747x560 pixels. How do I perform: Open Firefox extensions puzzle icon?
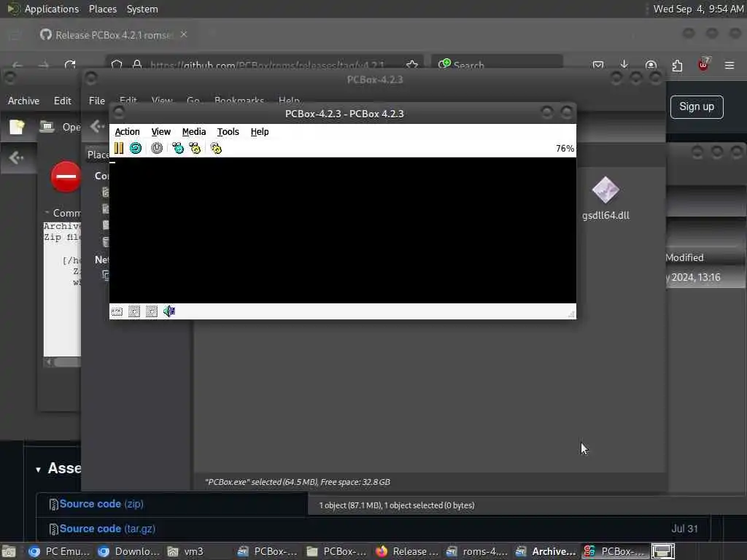click(677, 65)
